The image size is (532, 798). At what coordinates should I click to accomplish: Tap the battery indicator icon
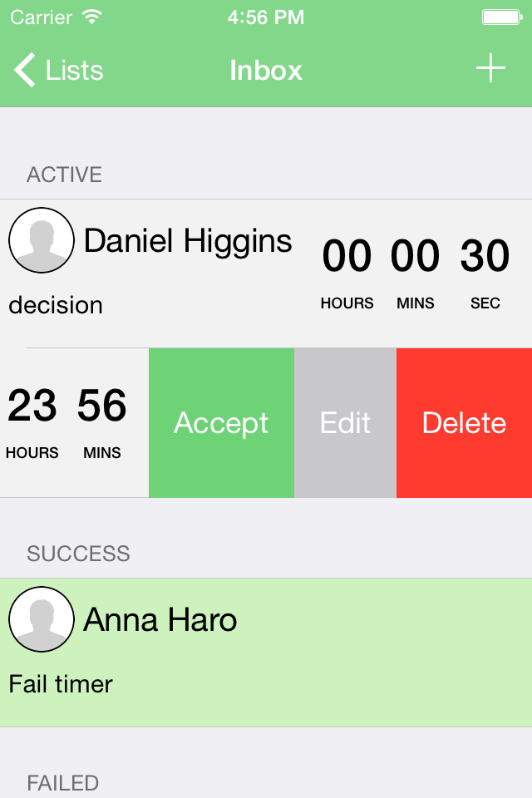502,17
